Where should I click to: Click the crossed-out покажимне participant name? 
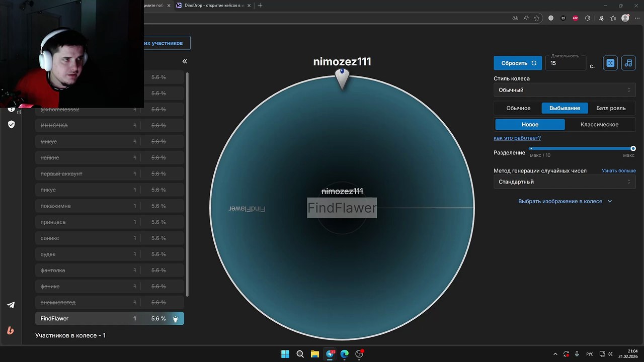(55, 206)
